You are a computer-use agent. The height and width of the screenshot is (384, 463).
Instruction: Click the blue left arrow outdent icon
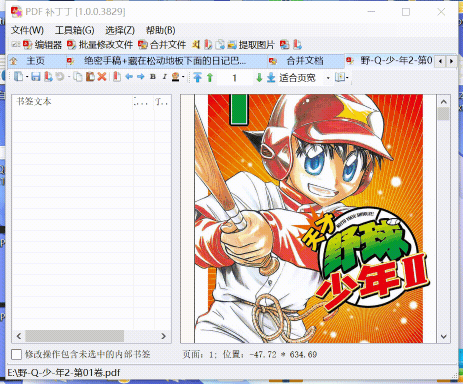pos(129,77)
